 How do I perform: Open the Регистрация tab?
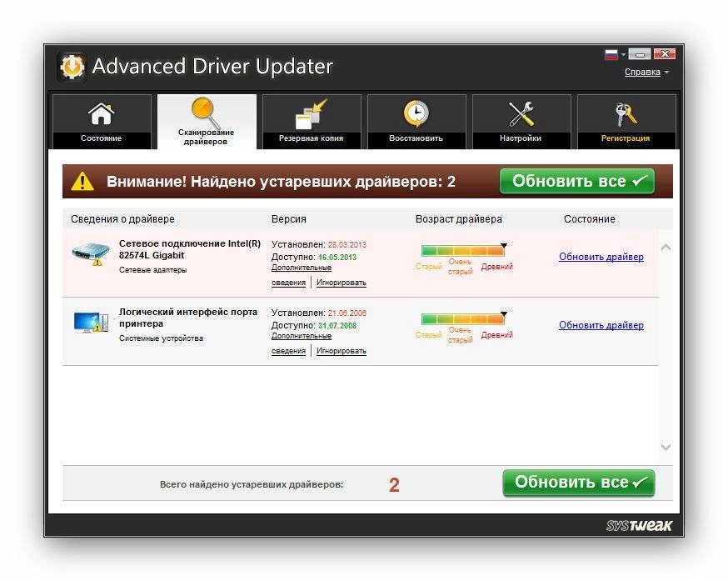pos(626,122)
